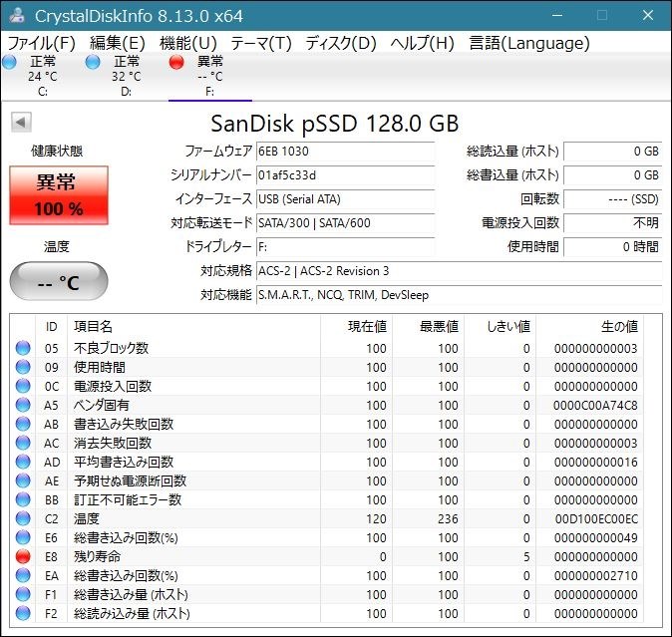Select the AD 平均書き込み回数 row
672x637 pixels.
click(327, 462)
